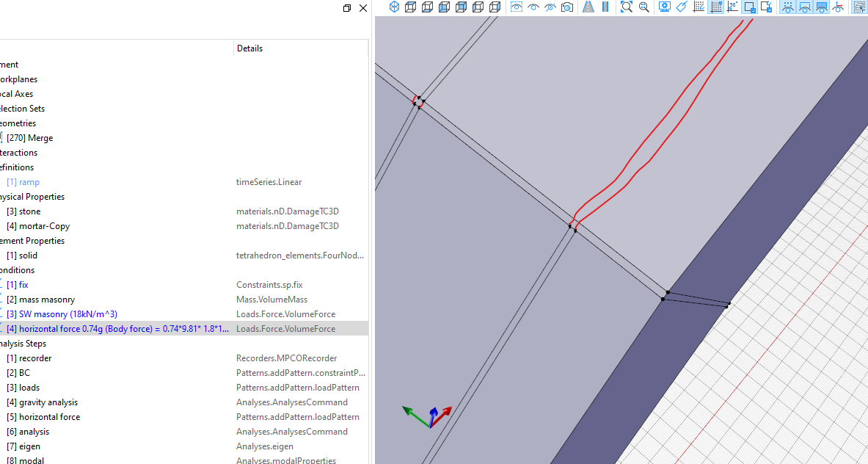Select the [7] eigen step
The image size is (868, 464).
23,446
